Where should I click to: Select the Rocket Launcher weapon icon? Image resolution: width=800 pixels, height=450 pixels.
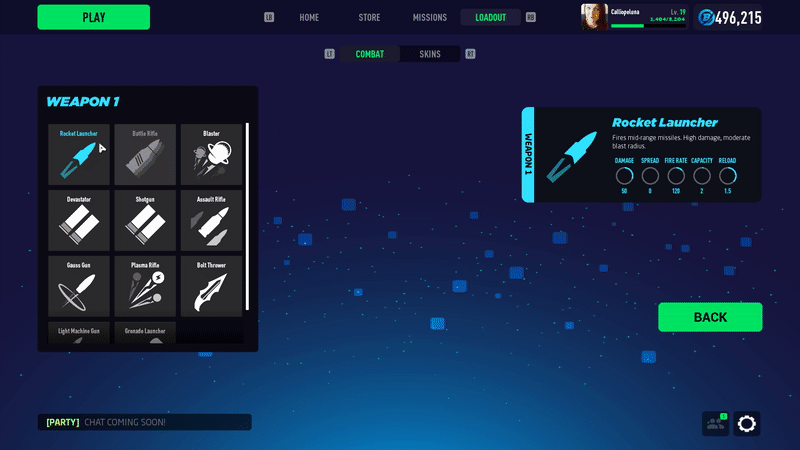point(79,155)
